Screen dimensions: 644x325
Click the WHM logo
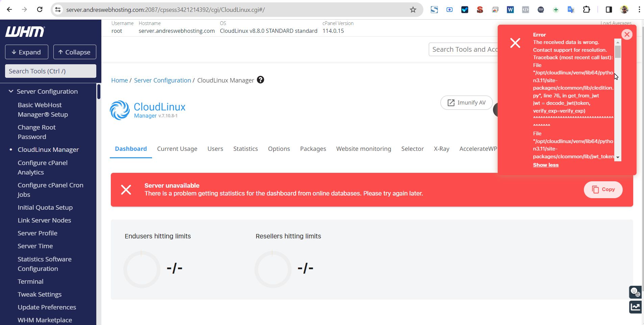point(25,32)
